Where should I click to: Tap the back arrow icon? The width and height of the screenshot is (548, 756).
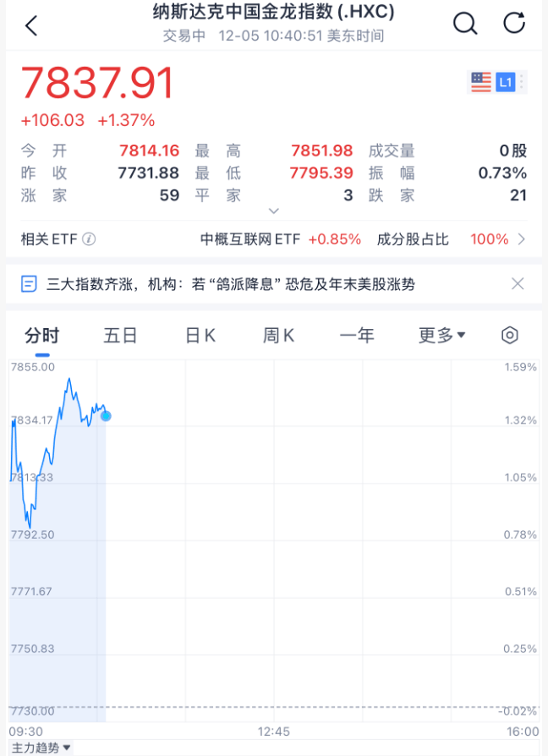point(31,25)
